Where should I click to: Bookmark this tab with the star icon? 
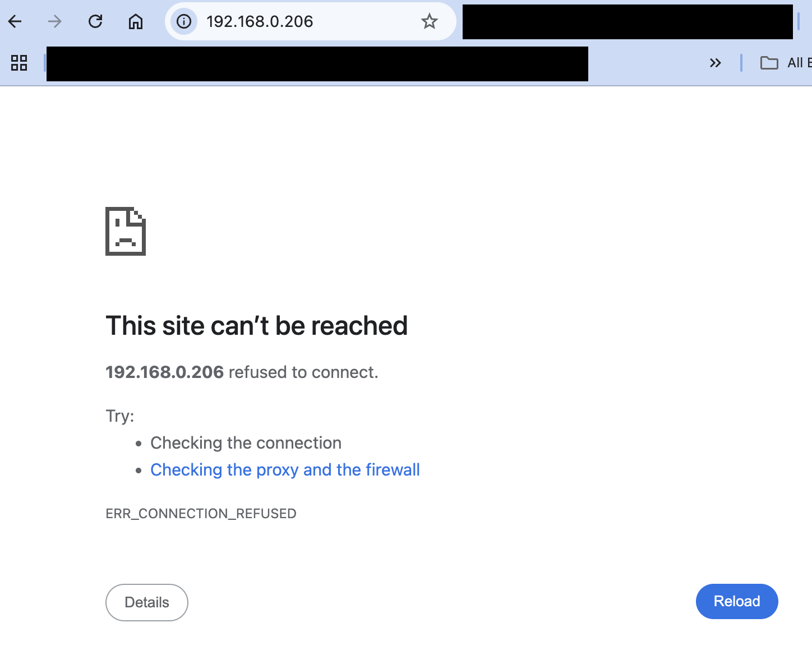click(x=430, y=22)
